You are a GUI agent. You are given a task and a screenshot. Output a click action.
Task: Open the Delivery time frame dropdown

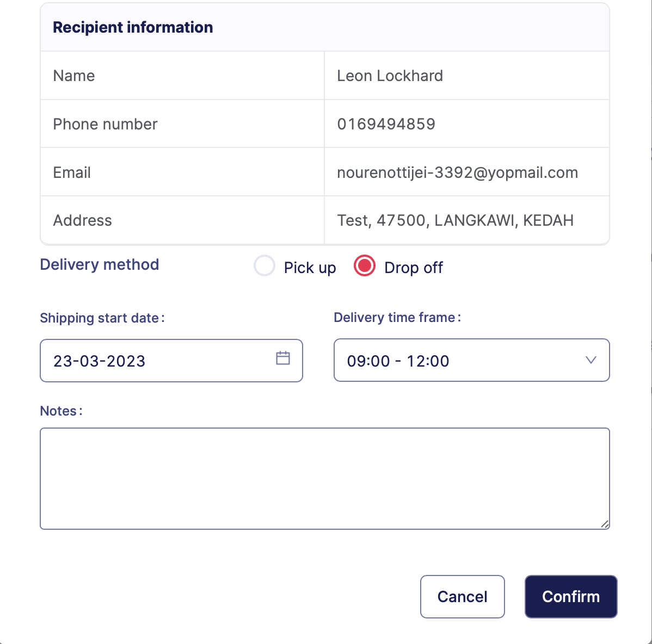pos(471,360)
